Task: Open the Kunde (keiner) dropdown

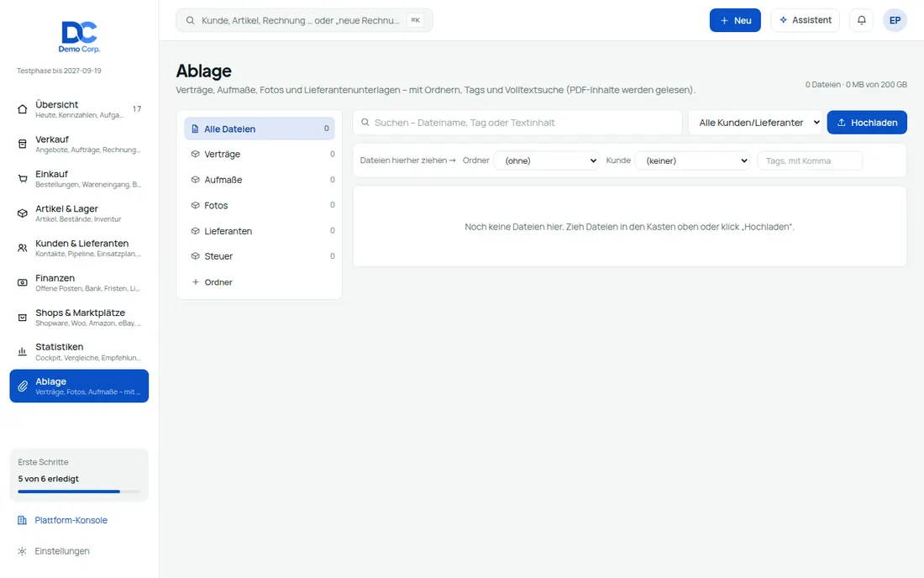Action: pyautogui.click(x=692, y=160)
